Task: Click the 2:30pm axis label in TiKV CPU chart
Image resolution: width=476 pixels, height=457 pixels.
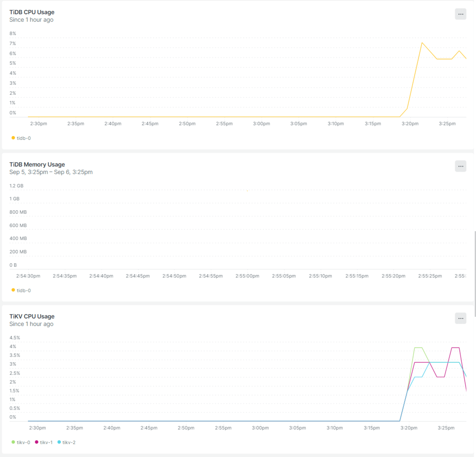Action: [x=37, y=428]
